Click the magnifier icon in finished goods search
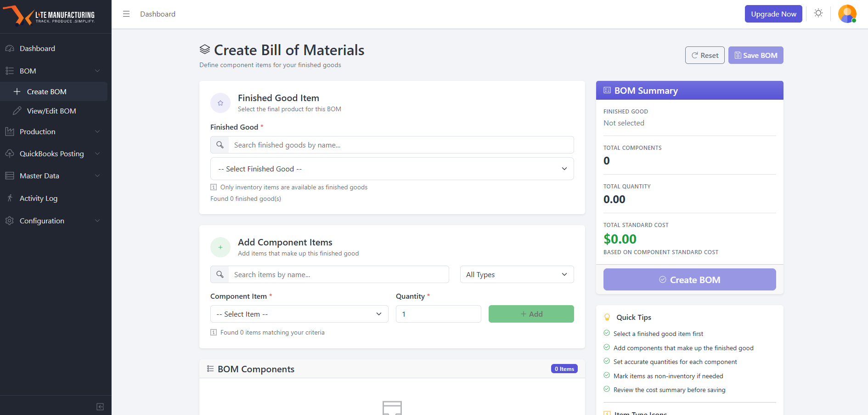This screenshot has width=868, height=415. click(220, 145)
